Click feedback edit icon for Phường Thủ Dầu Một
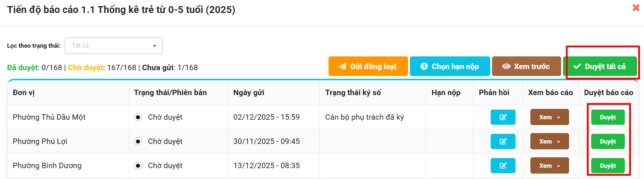Image resolution: width=644 pixels, height=179 pixels. pyautogui.click(x=503, y=117)
